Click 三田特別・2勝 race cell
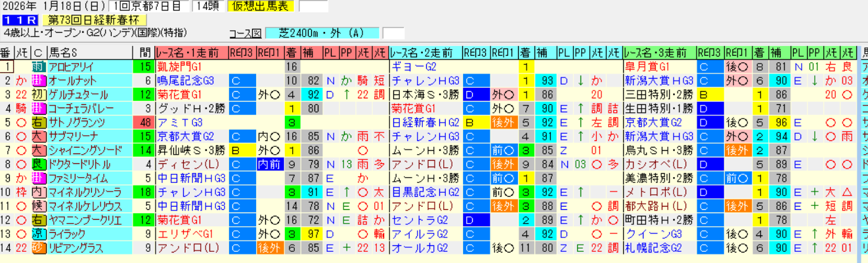Image resolution: width=868 pixels, height=263 pixels. tap(659, 94)
